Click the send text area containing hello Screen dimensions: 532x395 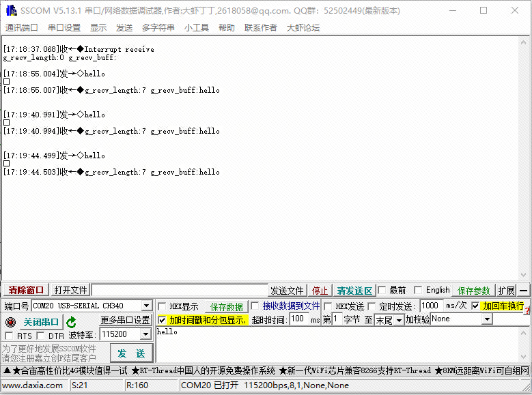coord(338,345)
